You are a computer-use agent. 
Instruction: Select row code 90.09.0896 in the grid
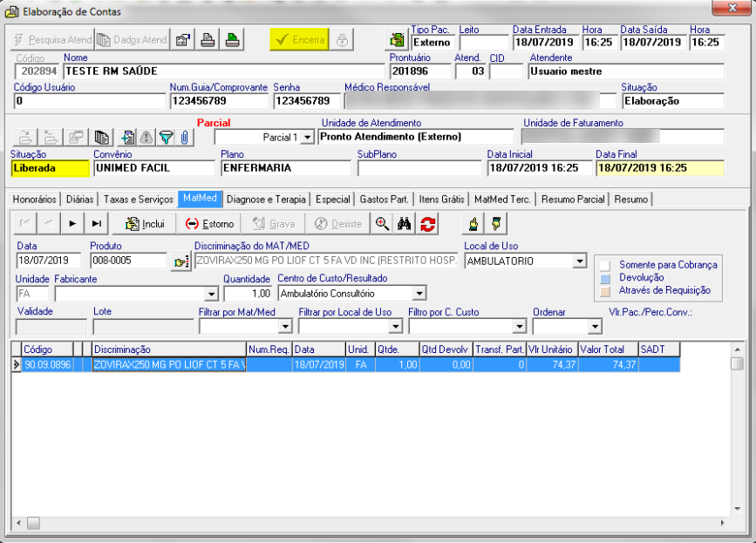click(x=346, y=364)
